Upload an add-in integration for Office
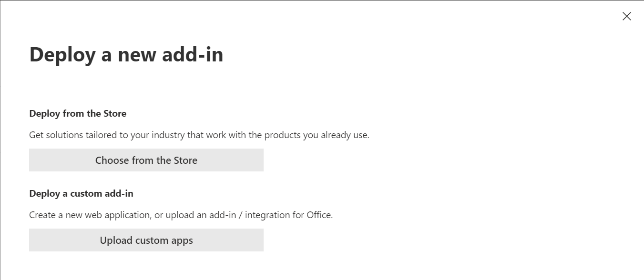The image size is (644, 280). tap(146, 240)
